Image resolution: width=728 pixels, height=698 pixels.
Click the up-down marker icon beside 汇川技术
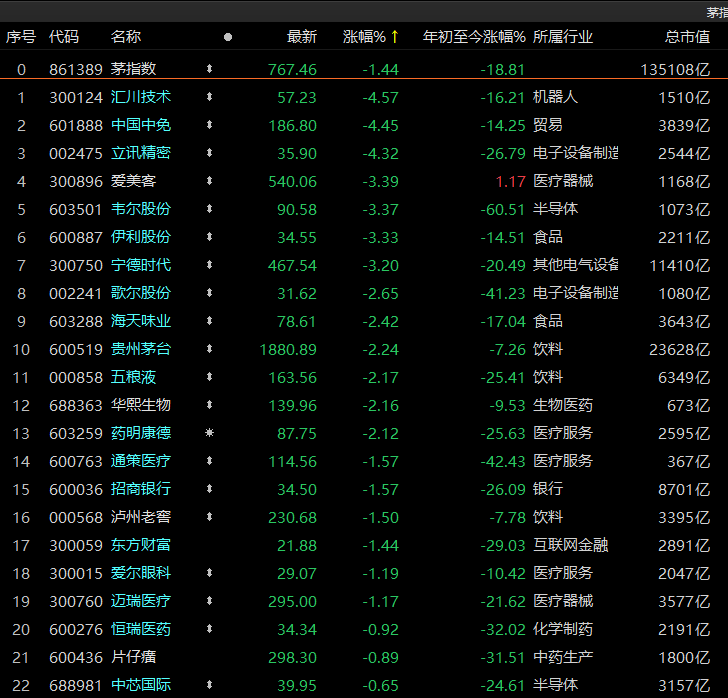click(209, 97)
